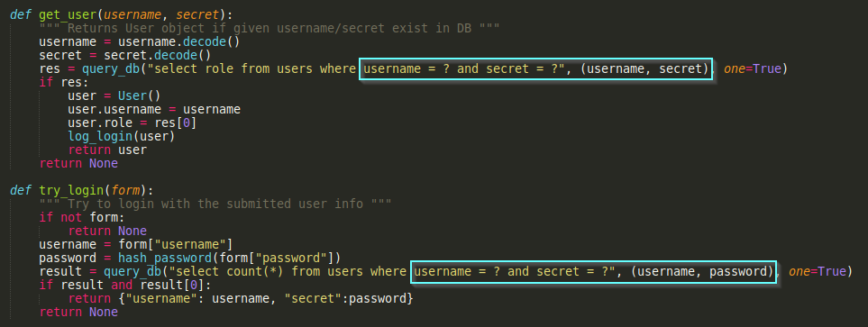
Task: Click the 'if result and result[0]:' line
Action: click(125, 285)
